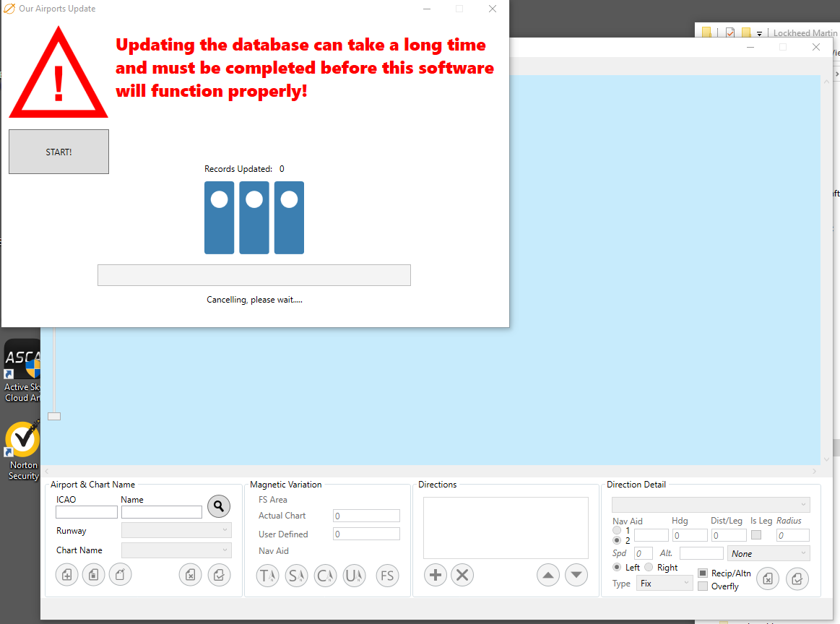
Task: Open the Runway dropdown
Action: click(x=176, y=531)
